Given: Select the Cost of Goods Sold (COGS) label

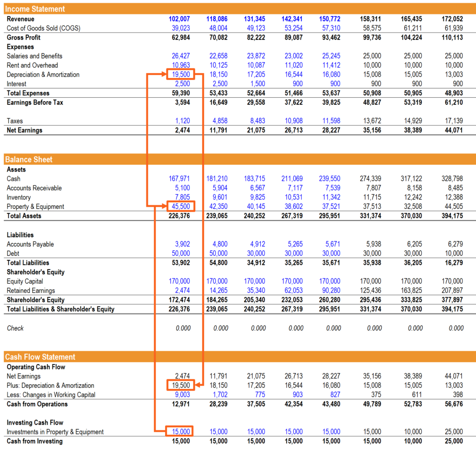Looking at the screenshot, I should 44,28.
